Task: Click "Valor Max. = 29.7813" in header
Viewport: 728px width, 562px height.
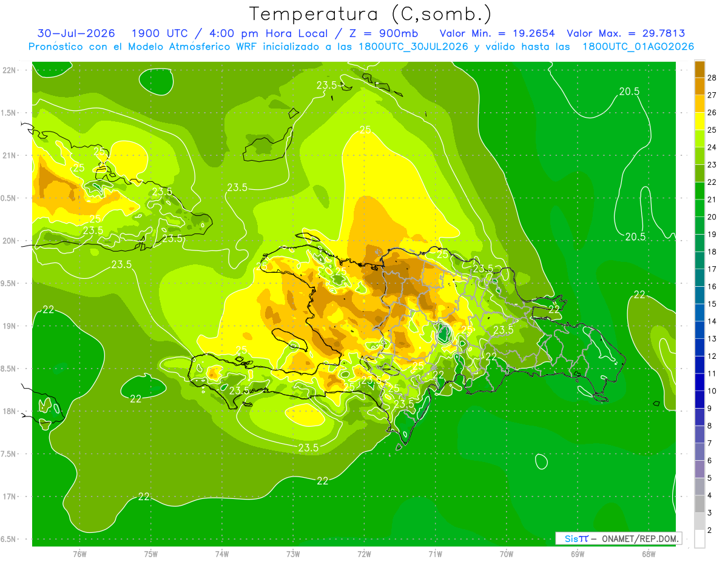Action: click(626, 33)
